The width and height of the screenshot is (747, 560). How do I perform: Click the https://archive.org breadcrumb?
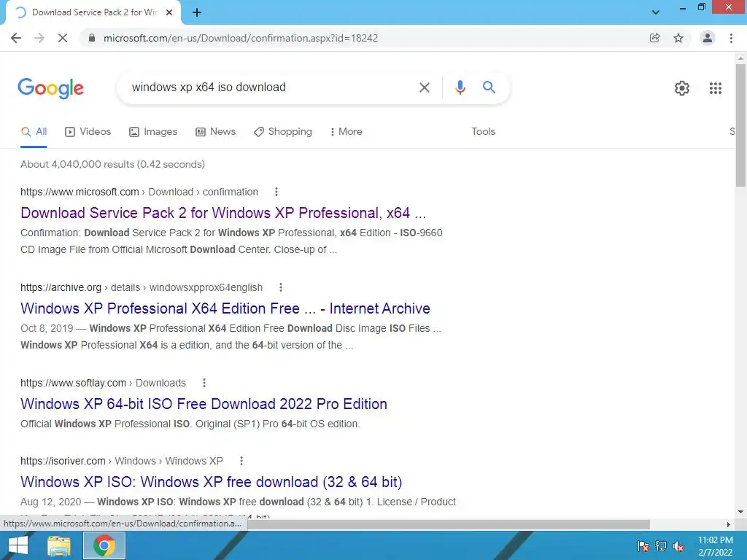point(61,287)
